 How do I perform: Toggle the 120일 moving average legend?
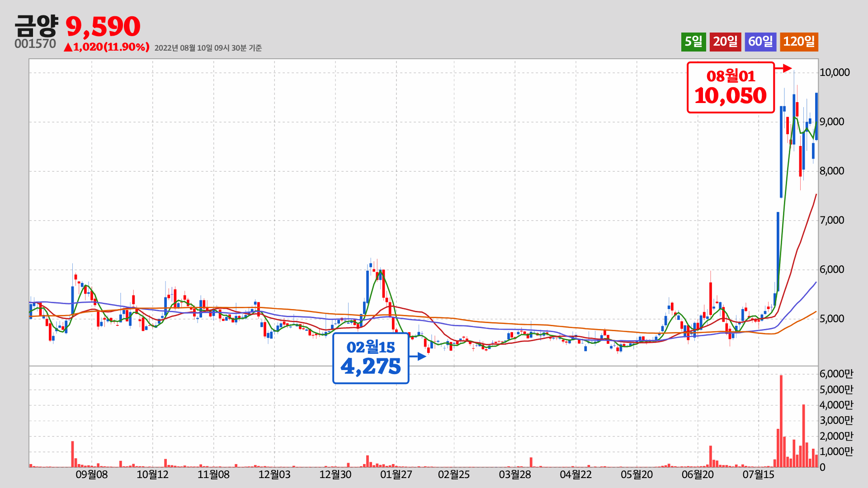799,42
